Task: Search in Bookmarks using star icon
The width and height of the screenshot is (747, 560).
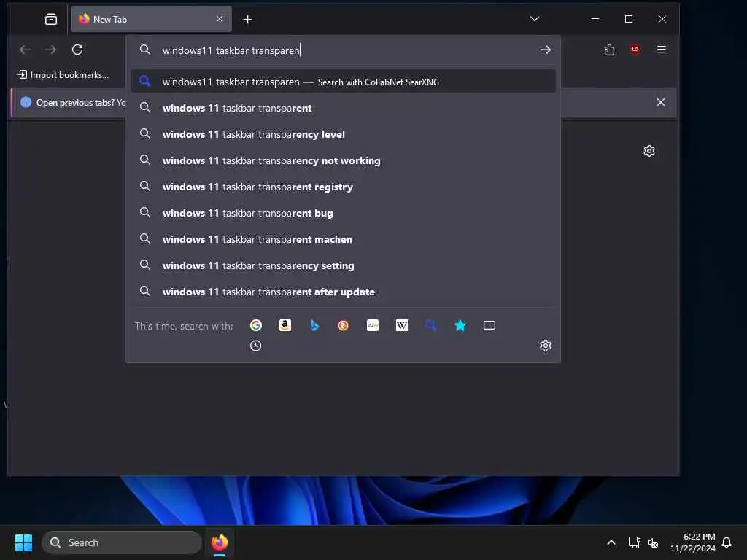Action: point(460,325)
